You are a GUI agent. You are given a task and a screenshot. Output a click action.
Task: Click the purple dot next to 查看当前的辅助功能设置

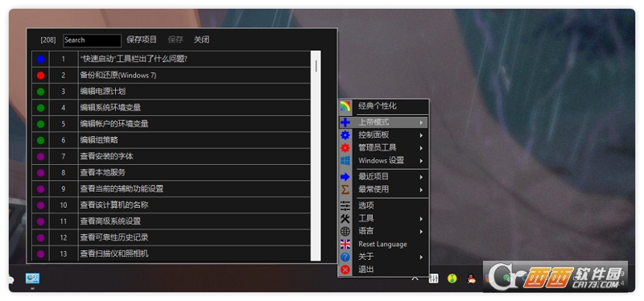point(41,189)
